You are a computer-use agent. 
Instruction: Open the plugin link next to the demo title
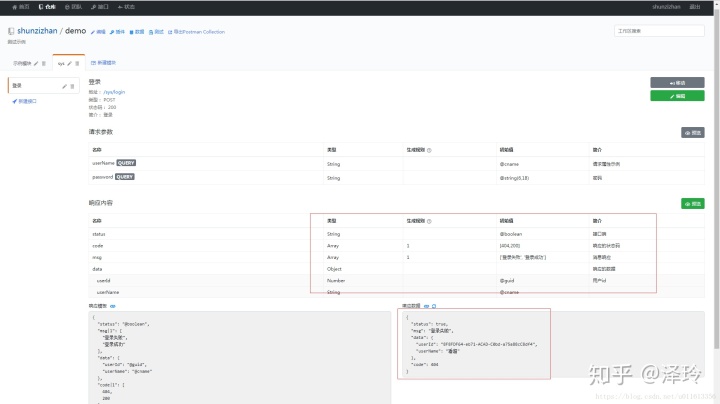(117, 32)
